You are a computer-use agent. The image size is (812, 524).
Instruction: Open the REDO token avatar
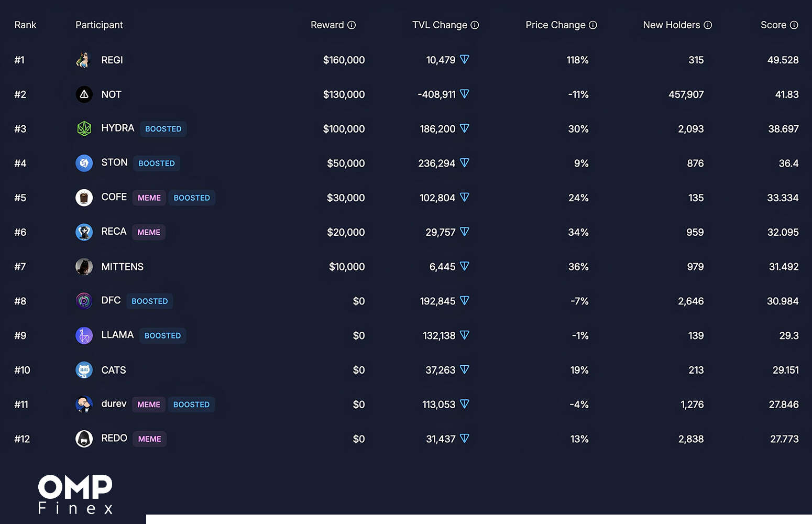(84, 439)
